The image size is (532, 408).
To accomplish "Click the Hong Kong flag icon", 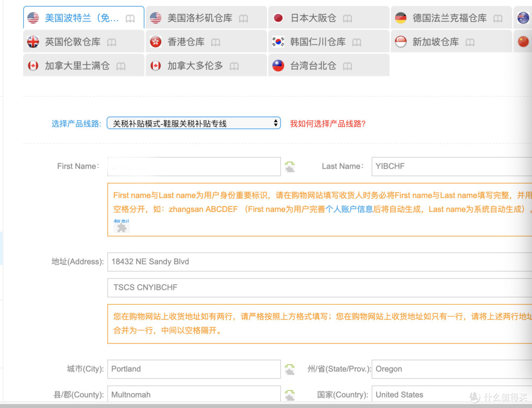I will [x=156, y=42].
